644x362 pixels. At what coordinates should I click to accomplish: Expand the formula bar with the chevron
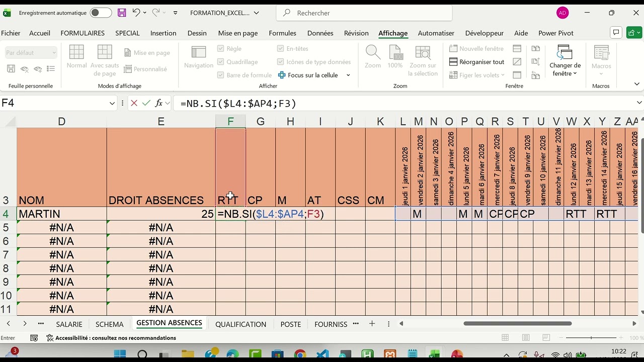pyautogui.click(x=639, y=103)
